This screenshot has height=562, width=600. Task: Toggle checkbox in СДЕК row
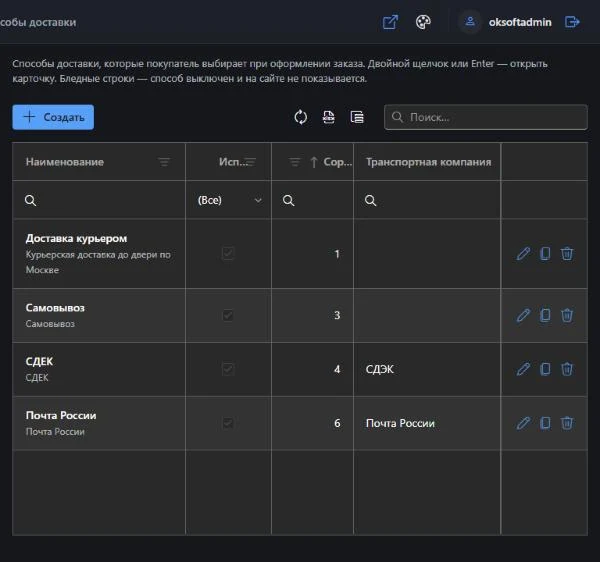[228, 369]
